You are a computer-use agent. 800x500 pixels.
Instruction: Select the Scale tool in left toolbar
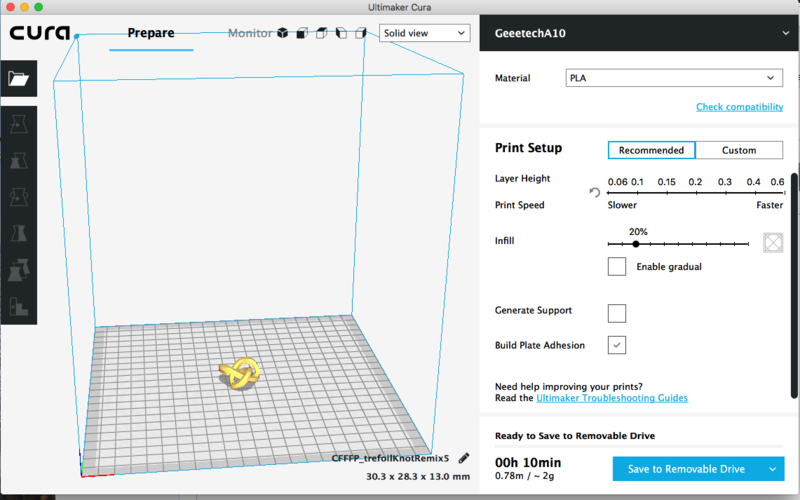pyautogui.click(x=19, y=160)
